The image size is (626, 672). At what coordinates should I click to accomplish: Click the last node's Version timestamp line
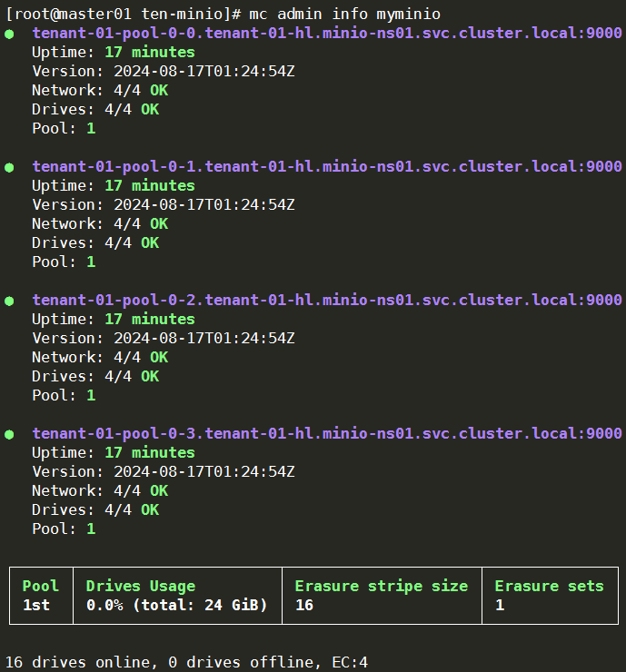click(x=164, y=471)
